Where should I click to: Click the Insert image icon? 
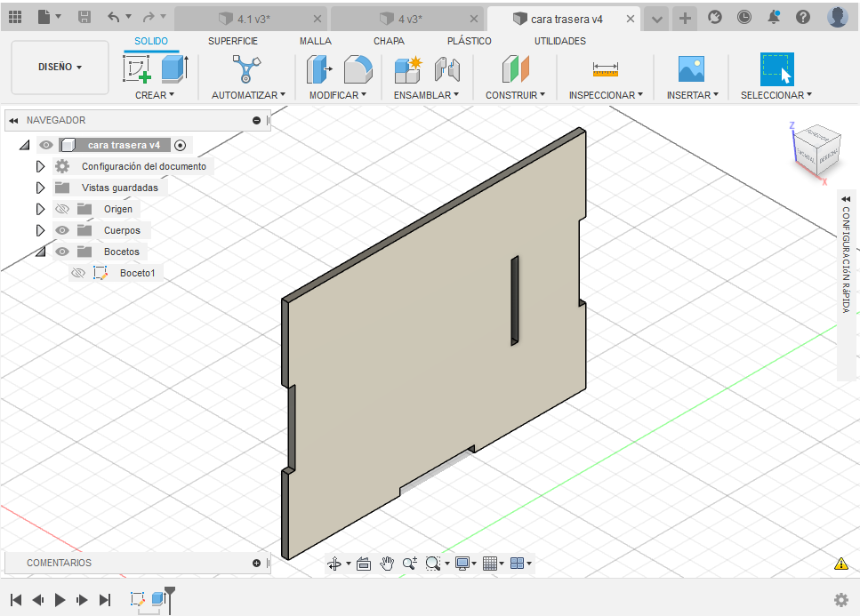(691, 68)
